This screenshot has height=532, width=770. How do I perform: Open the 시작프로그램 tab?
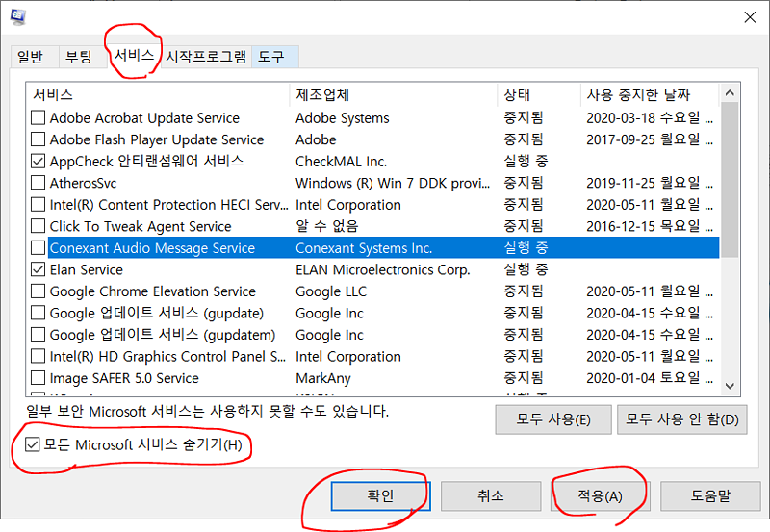(206, 57)
